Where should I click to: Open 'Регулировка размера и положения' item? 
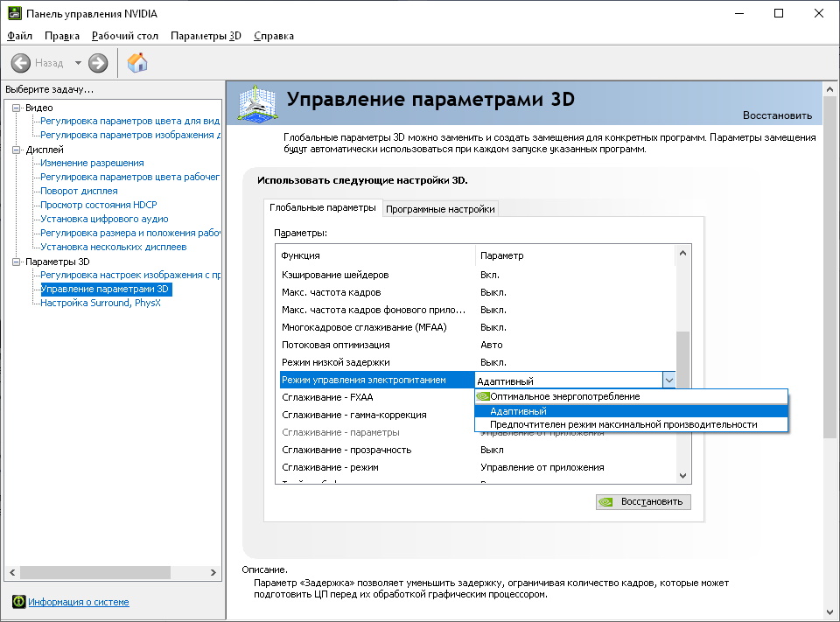130,233
